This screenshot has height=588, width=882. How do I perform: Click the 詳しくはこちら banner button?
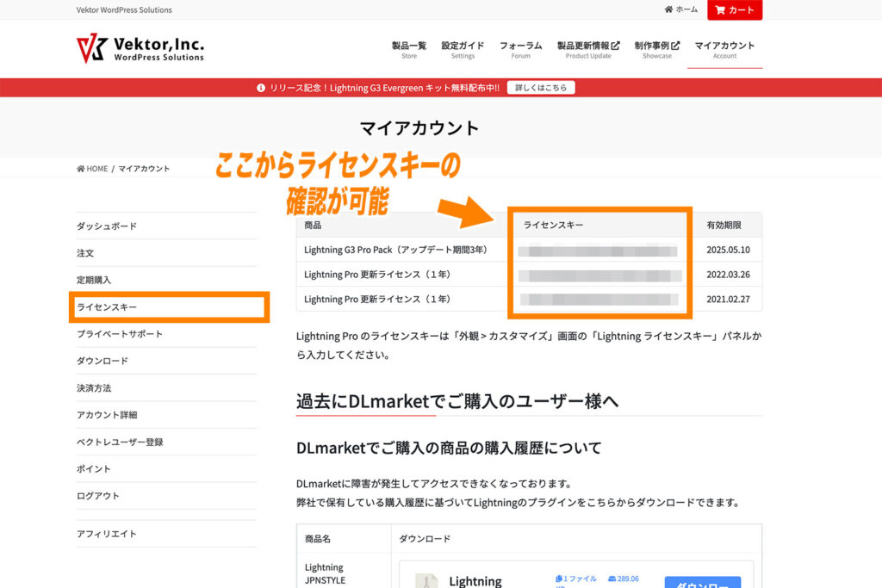541,86
